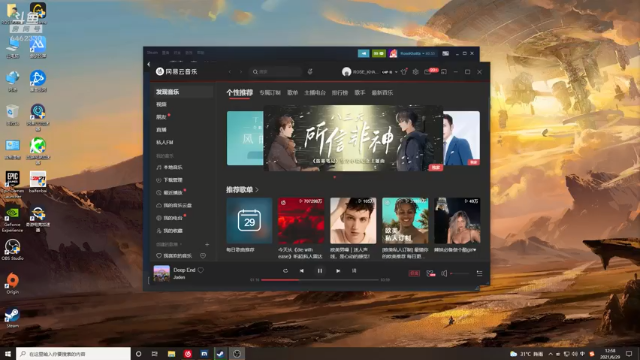
Task: Open sound quality red badge button
Action: click(x=414, y=273)
